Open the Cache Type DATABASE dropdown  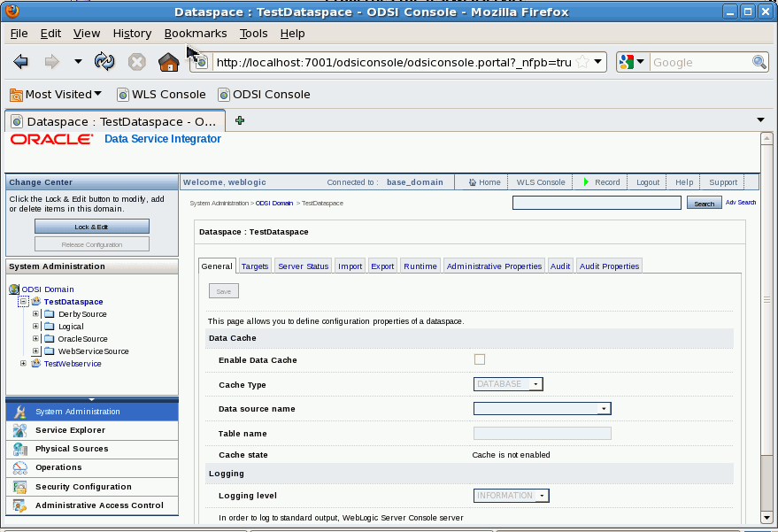pos(508,384)
